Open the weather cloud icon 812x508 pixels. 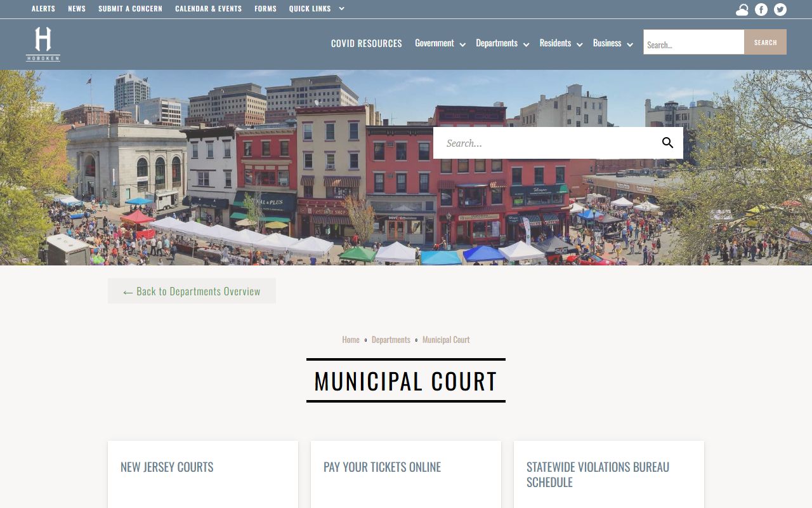(742, 10)
